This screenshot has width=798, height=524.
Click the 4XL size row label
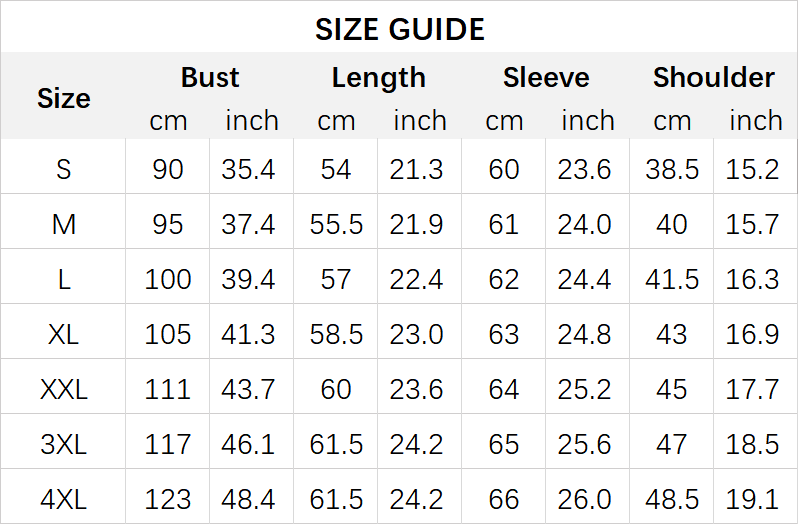pyautogui.click(x=63, y=498)
